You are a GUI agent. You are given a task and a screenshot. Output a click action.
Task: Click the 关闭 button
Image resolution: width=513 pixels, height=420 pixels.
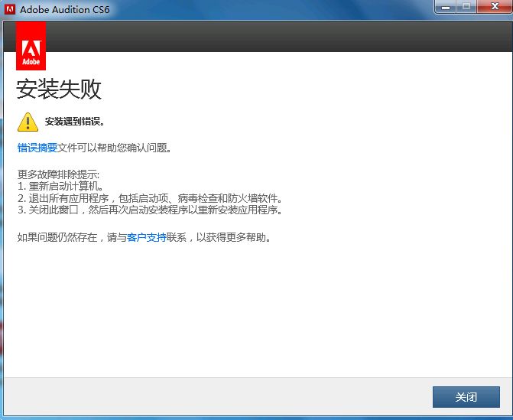click(466, 397)
